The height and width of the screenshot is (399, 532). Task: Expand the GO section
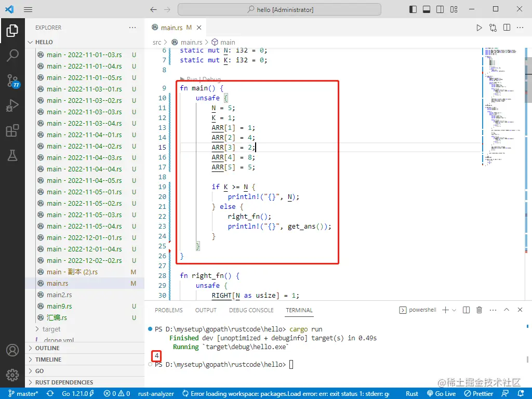[x=86, y=371]
